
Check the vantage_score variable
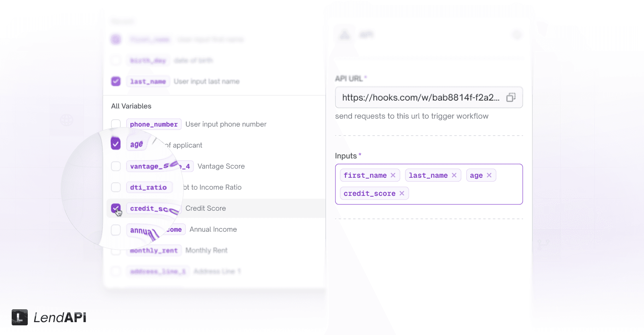115,166
